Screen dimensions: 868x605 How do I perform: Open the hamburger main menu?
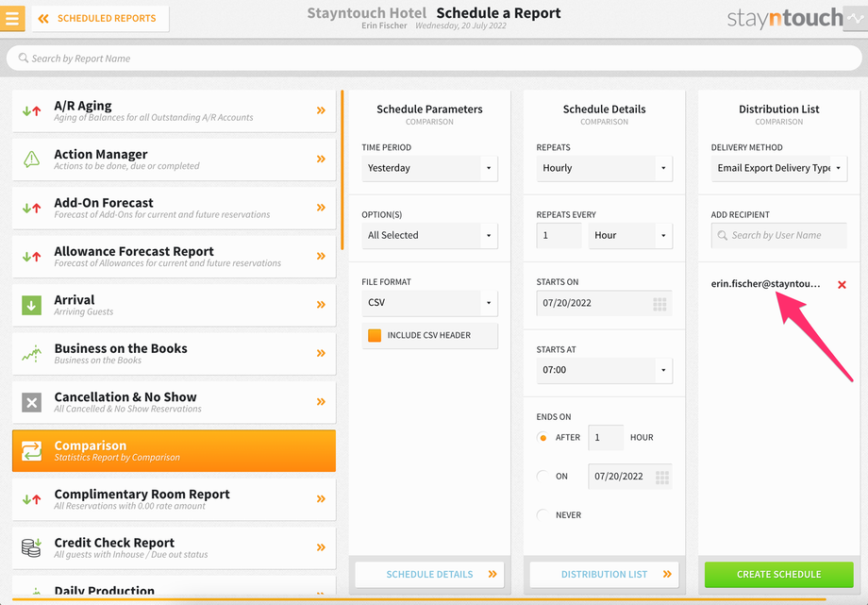click(12, 18)
